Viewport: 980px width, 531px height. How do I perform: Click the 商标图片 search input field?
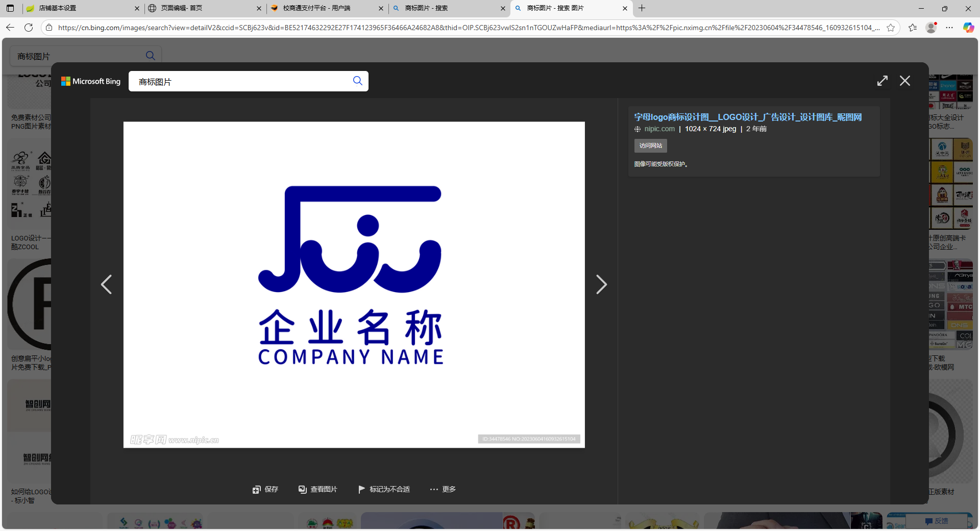tap(240, 82)
